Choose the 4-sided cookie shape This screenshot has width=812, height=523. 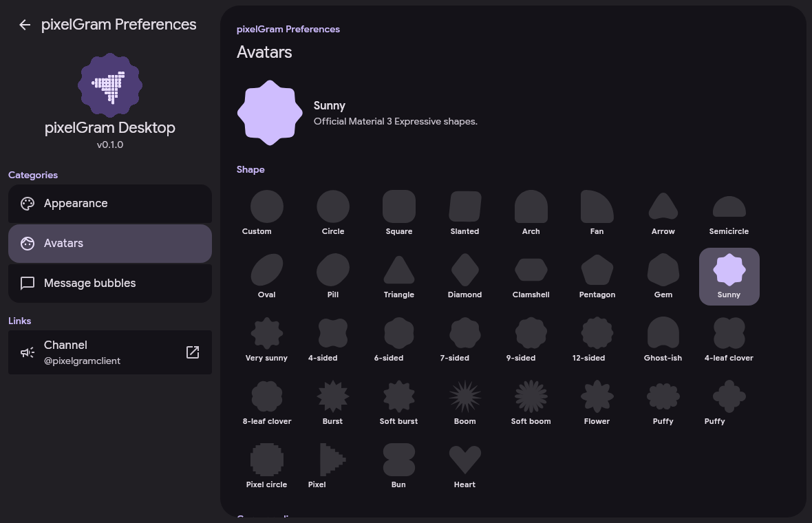[333, 340]
